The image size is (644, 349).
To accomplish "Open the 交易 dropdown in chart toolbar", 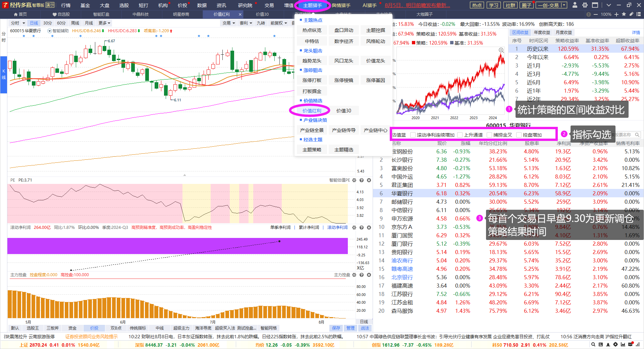I will (x=229, y=23).
